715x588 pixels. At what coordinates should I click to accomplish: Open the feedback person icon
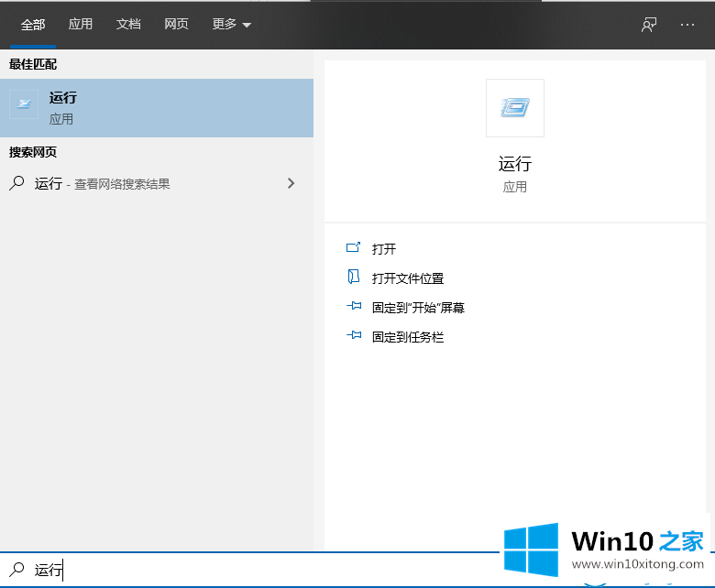click(649, 25)
